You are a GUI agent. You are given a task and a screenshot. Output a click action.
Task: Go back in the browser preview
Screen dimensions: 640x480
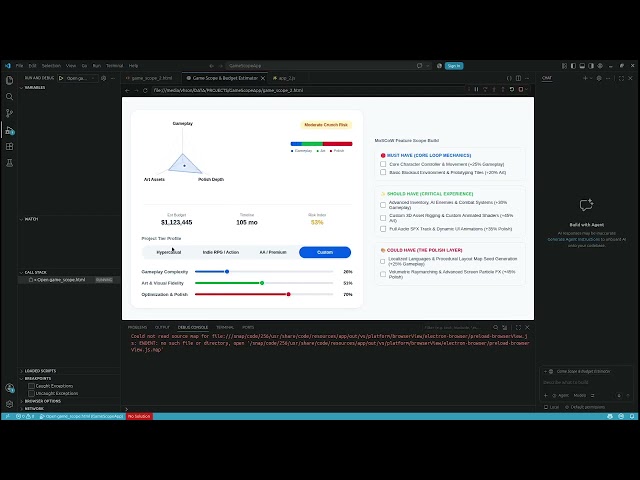tap(127, 90)
